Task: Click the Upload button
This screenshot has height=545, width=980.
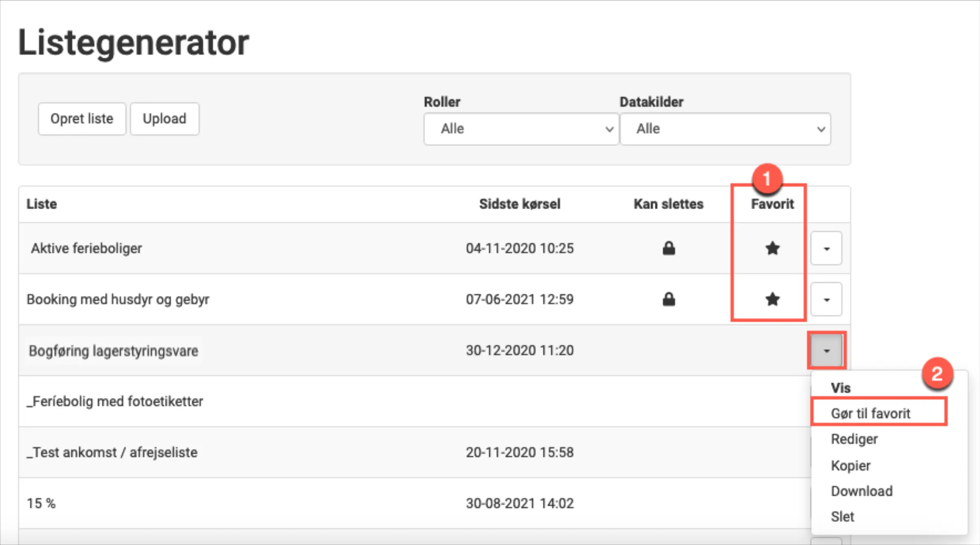Action: (x=164, y=119)
